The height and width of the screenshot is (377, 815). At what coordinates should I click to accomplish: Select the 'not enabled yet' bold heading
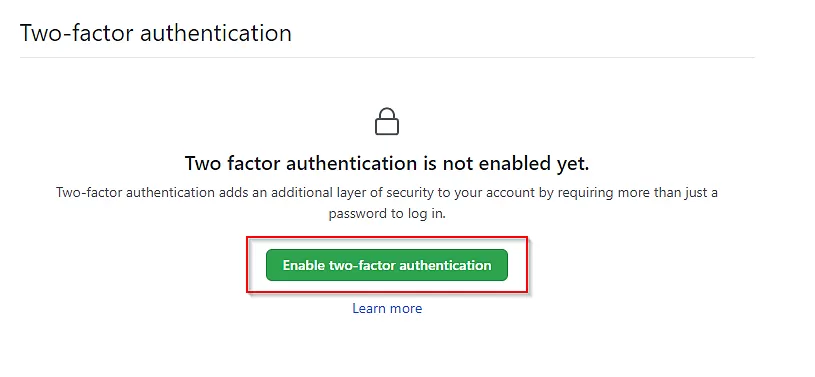387,164
